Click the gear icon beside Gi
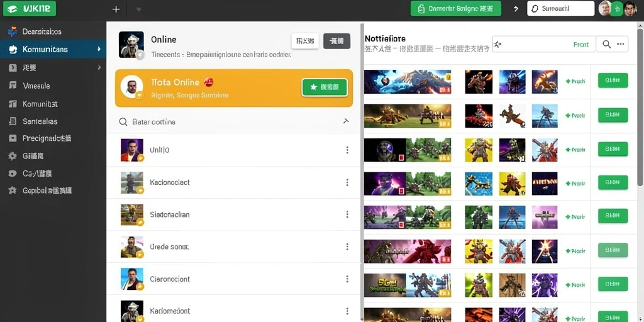Viewport: 644px width, 322px height. point(13,156)
